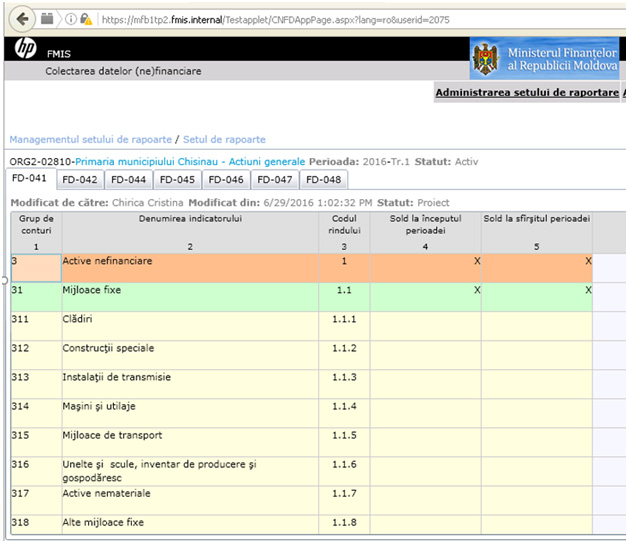Click the Mijloace fixe green row label
Viewport: 628px width, 543px height.
(x=92, y=290)
